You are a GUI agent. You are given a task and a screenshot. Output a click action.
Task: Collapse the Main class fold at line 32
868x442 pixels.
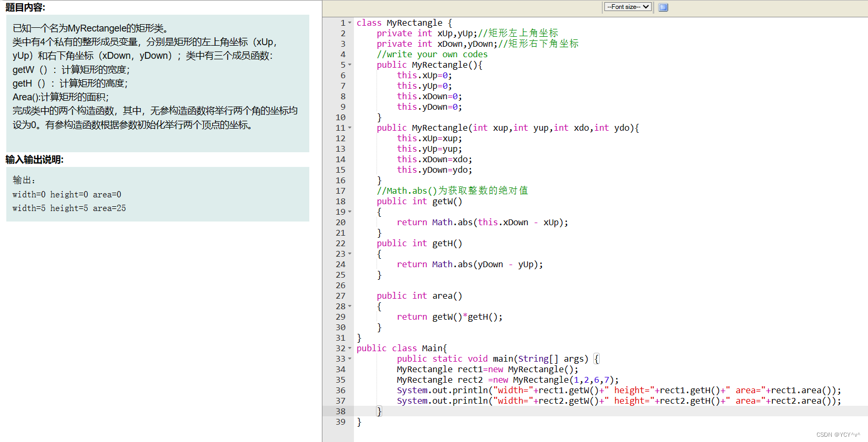(350, 349)
